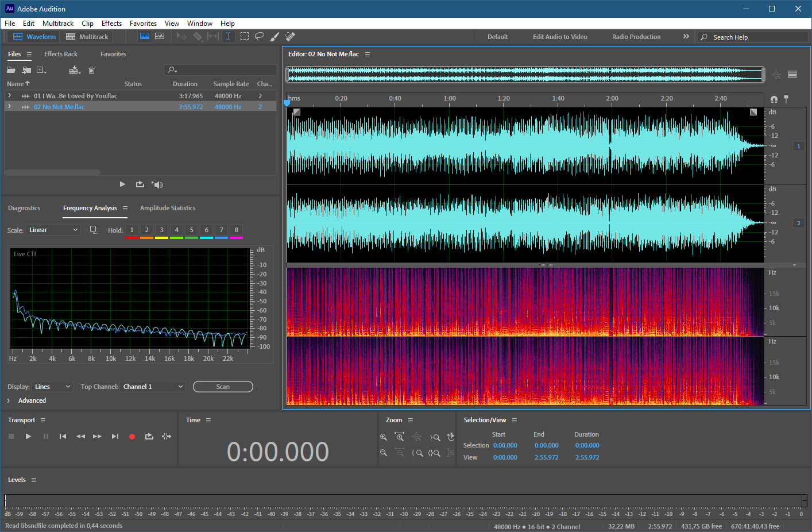The image size is (812, 532).
Task: Toggle the pin icon above waveform scale
Action: tap(786, 99)
